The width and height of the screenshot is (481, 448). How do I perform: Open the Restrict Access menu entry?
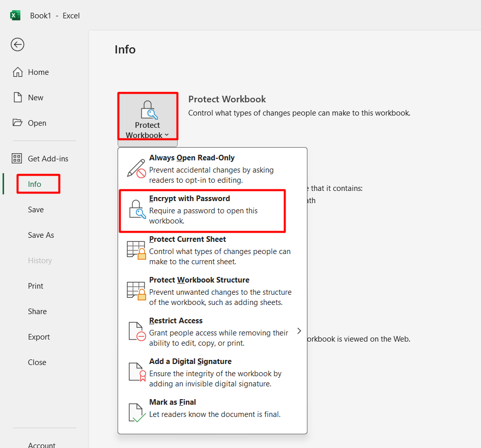214,331
